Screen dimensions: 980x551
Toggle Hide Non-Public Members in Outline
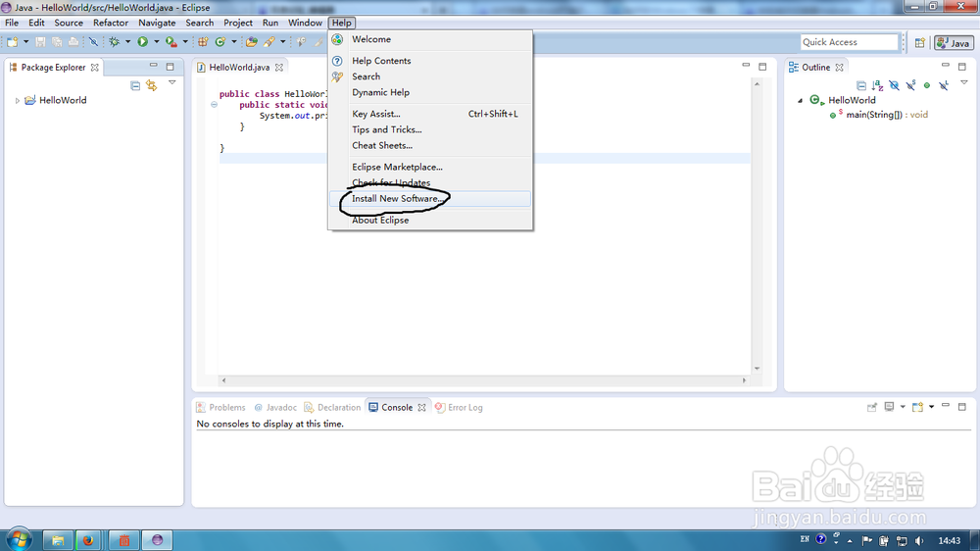927,85
